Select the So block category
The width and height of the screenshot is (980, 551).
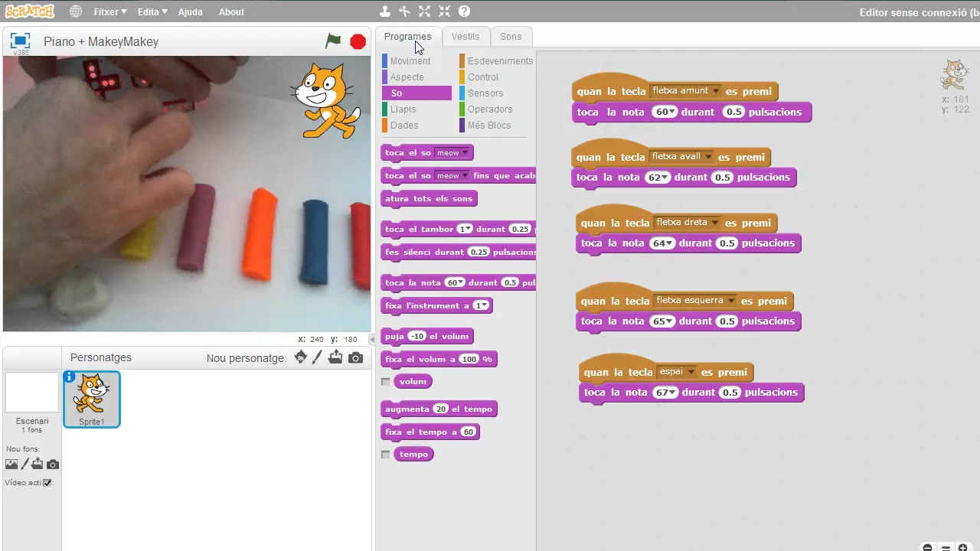416,93
